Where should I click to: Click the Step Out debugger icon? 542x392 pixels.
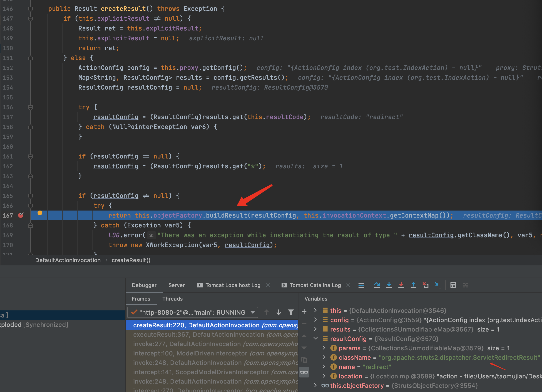[x=413, y=285]
